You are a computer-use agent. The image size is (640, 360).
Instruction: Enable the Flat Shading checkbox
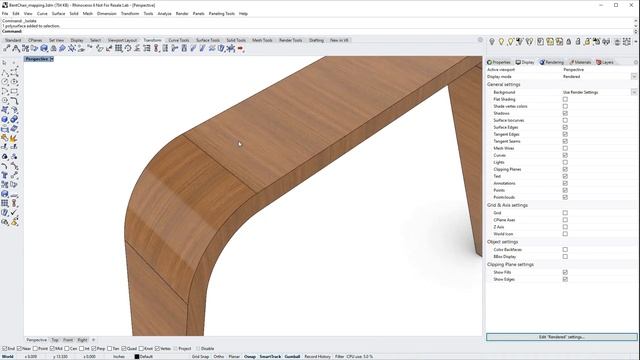565,99
